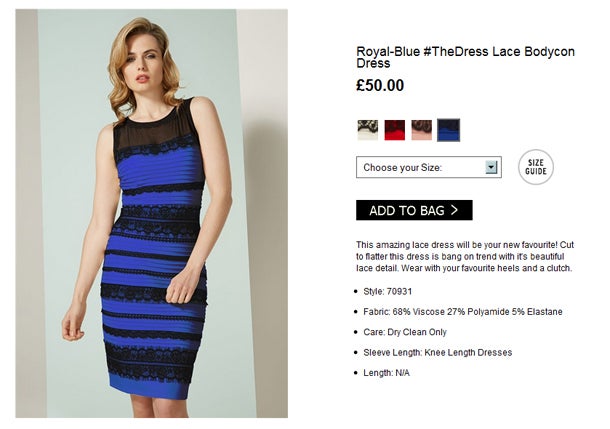This screenshot has height=429, width=610.
Task: Click the Fabric composition detail line
Action: (x=463, y=312)
